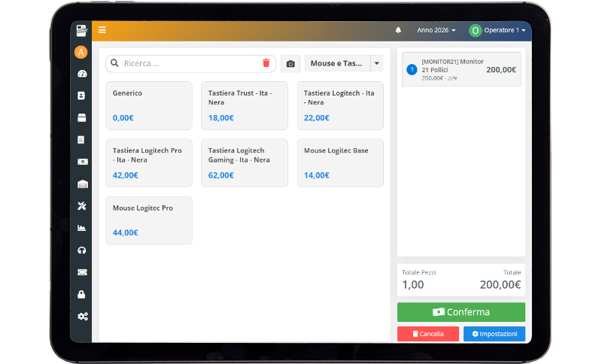
Task: Add 'Tastiera Logitech Gaming' product card
Action: 245,163
